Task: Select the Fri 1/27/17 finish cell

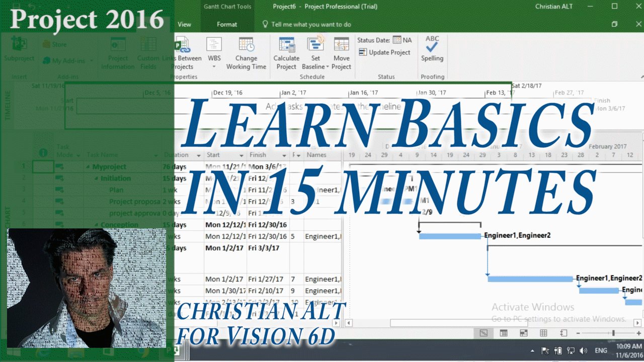Action: (x=268, y=280)
